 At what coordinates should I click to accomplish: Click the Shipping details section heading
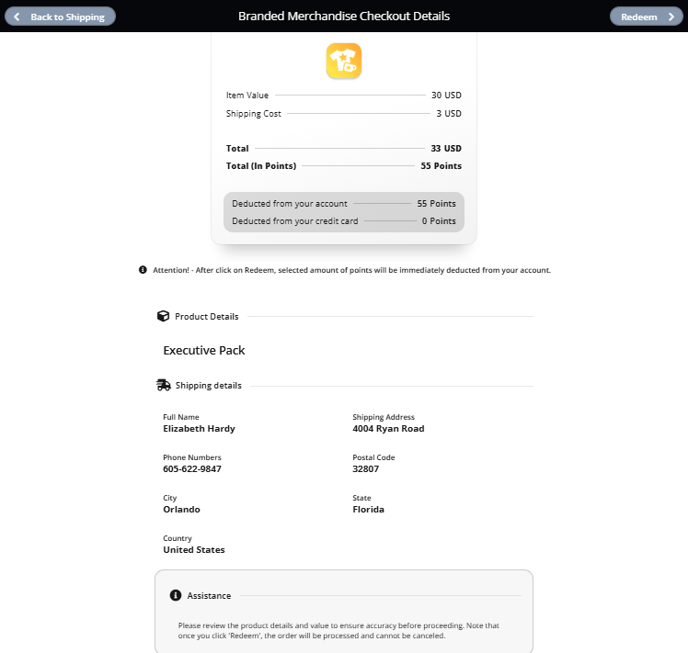pos(208,385)
